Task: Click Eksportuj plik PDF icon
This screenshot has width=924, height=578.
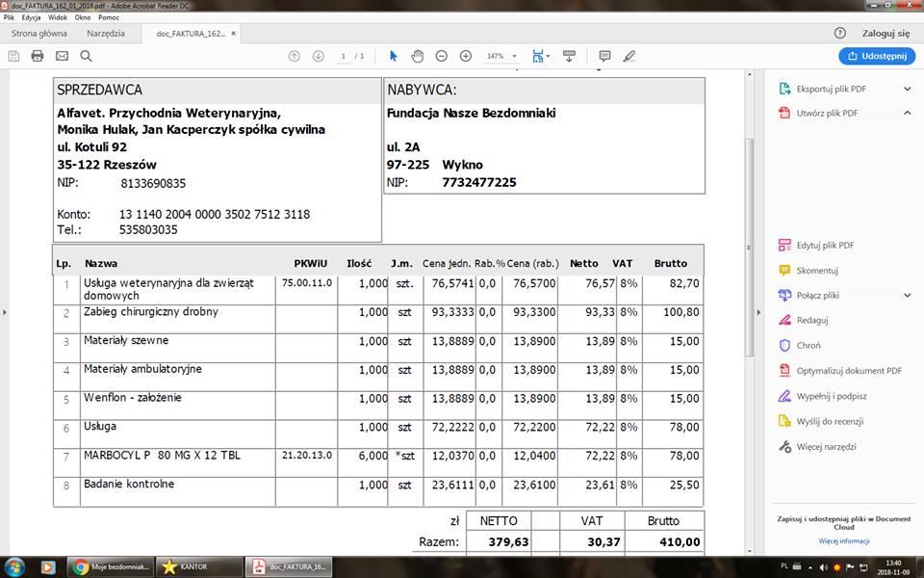Action: pos(784,89)
